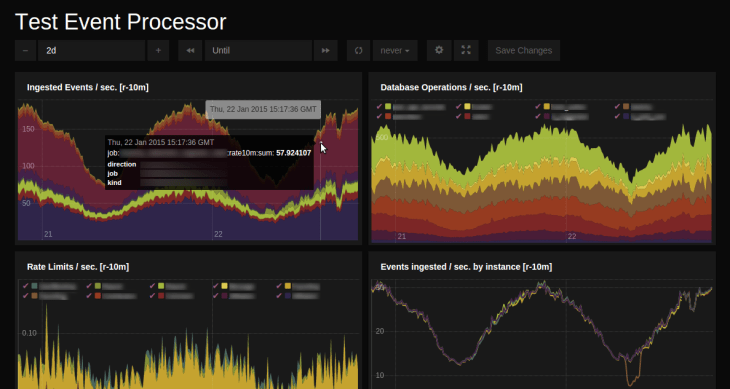This screenshot has height=389, width=730.
Task: Click the 0.10 y-axis label in Rate Limits
Action: click(29, 333)
